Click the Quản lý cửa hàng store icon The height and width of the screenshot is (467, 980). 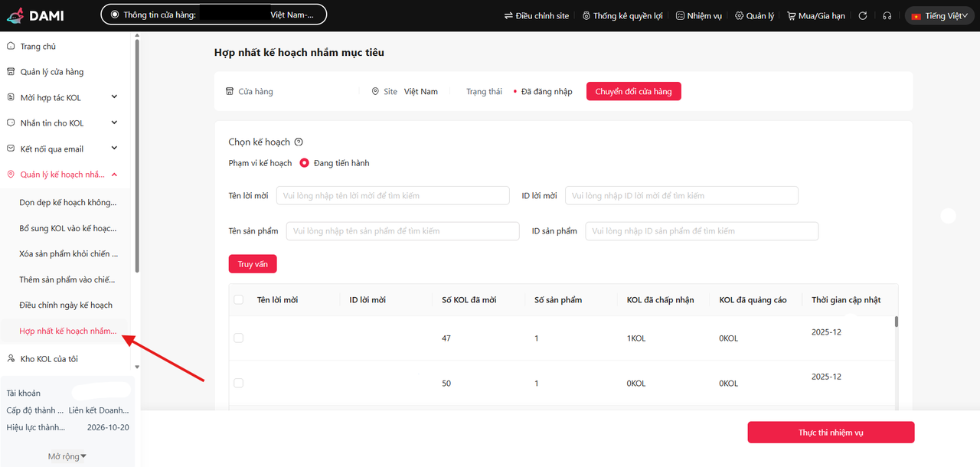tap(11, 72)
